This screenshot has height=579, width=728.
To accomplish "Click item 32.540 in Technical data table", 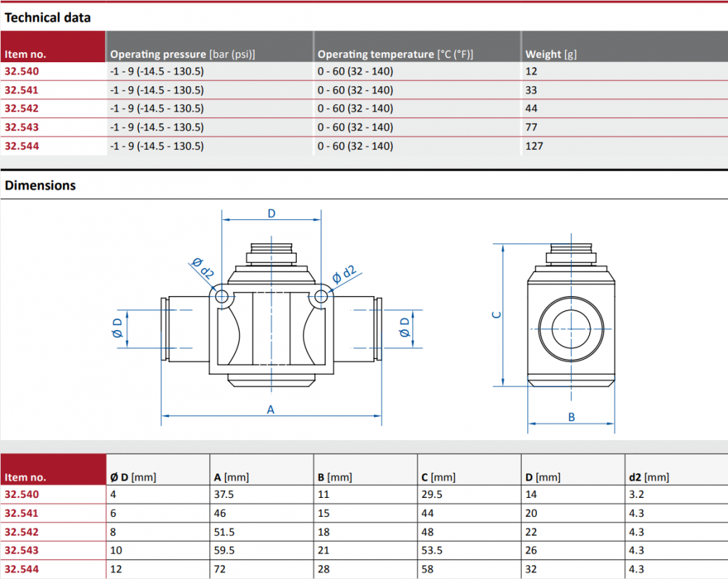I will point(22,72).
